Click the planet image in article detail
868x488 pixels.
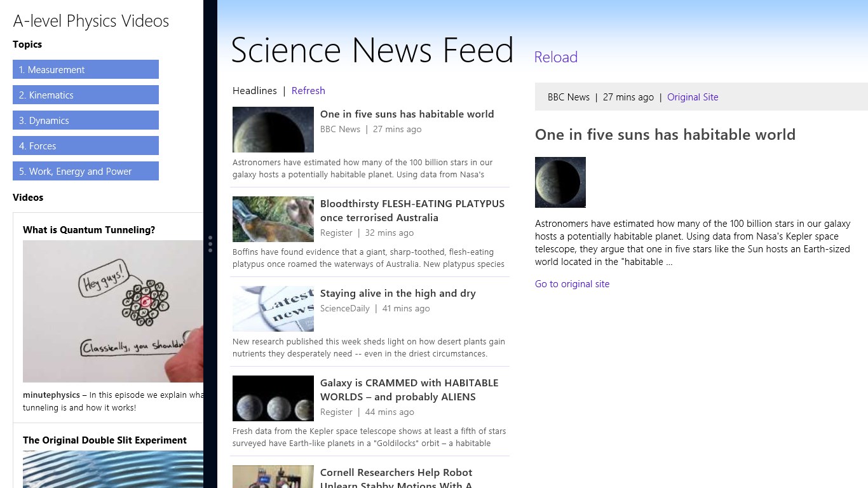(560, 182)
